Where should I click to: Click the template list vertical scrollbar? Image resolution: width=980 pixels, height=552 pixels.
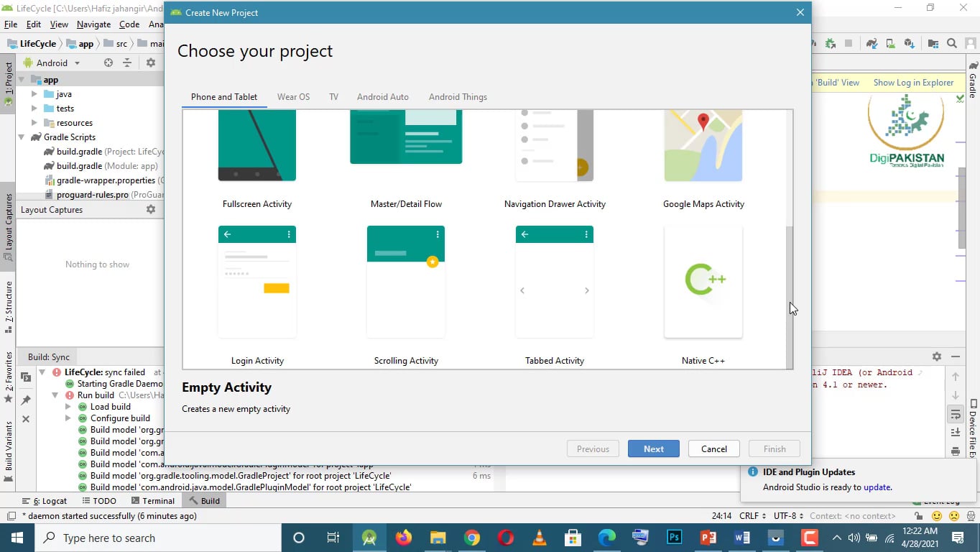[790, 297]
